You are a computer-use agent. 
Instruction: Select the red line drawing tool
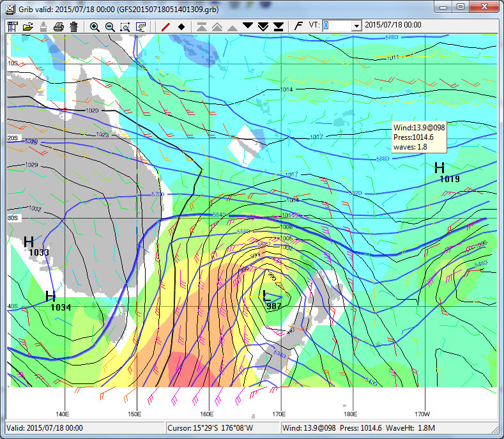coord(165,26)
